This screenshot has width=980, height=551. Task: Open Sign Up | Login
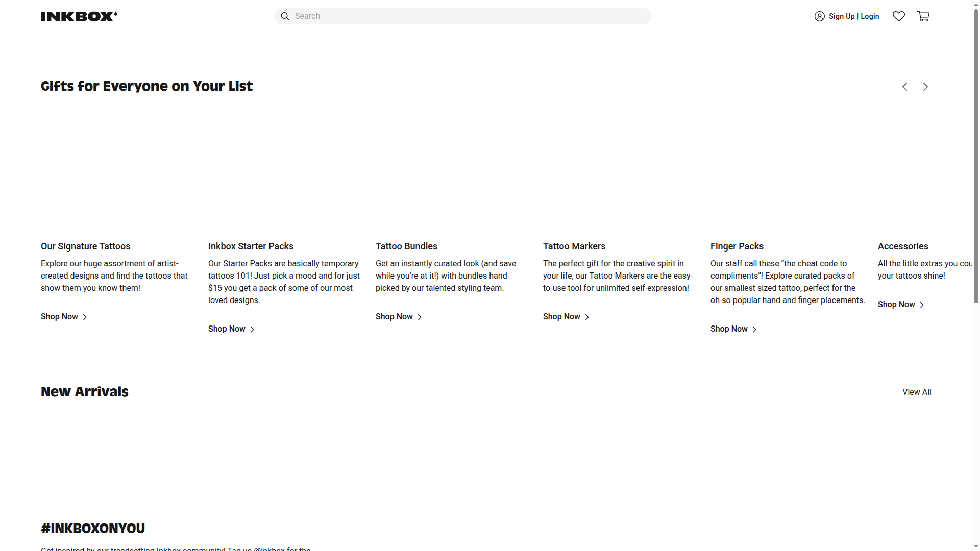[853, 16]
